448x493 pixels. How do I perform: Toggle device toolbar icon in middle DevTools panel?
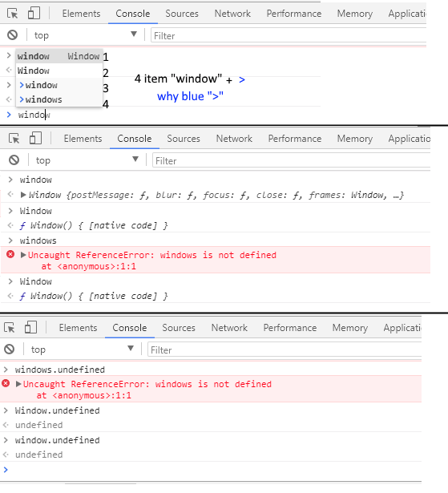35,139
